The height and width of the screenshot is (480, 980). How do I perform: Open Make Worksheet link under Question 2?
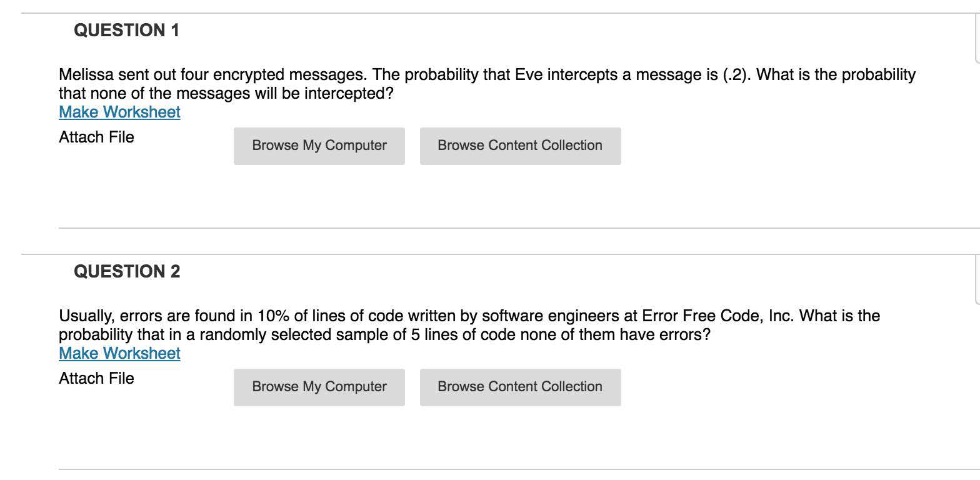[119, 354]
